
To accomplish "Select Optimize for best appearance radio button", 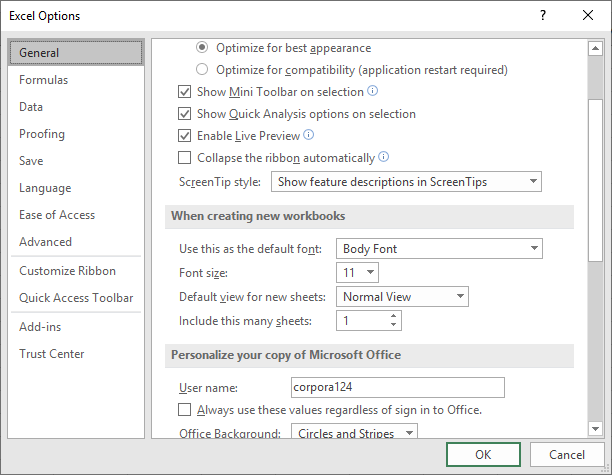I will point(202,48).
